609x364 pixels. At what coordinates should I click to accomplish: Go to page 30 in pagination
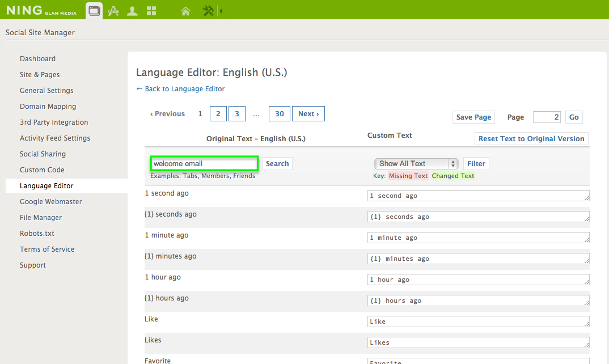(x=279, y=113)
